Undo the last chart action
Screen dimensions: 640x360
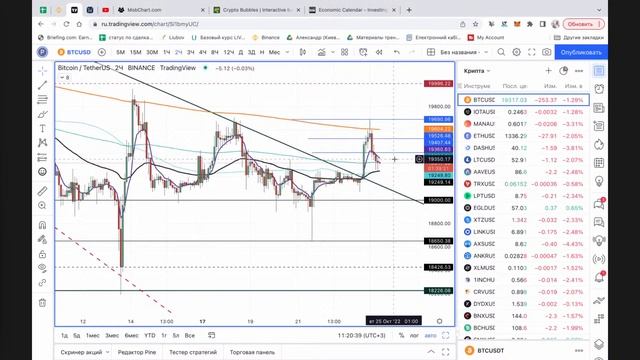(x=397, y=52)
